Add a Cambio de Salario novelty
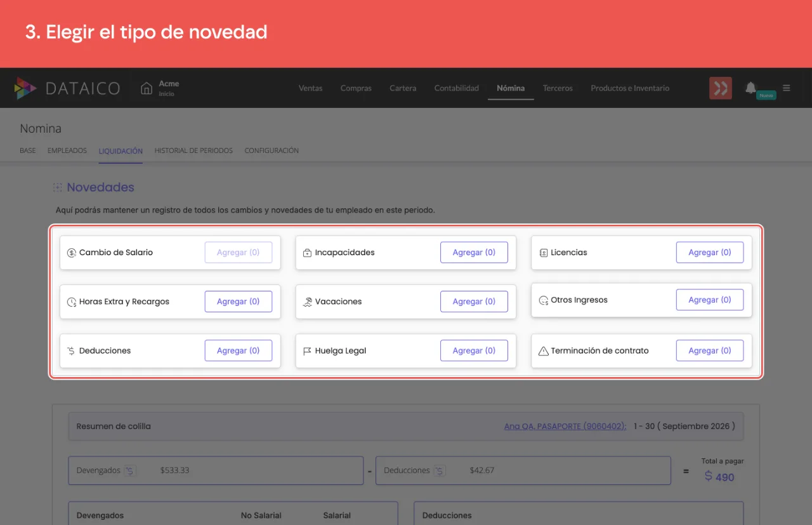Screen dimensions: 812x525 point(239,253)
